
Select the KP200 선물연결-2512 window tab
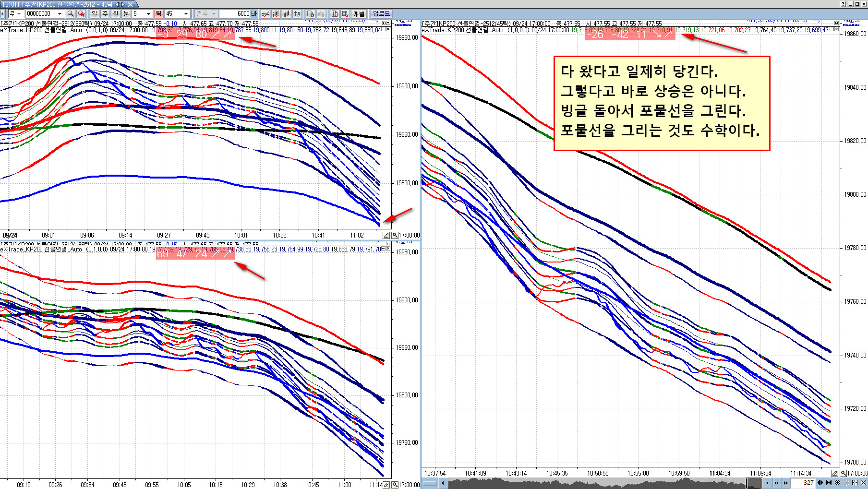tap(66, 4)
